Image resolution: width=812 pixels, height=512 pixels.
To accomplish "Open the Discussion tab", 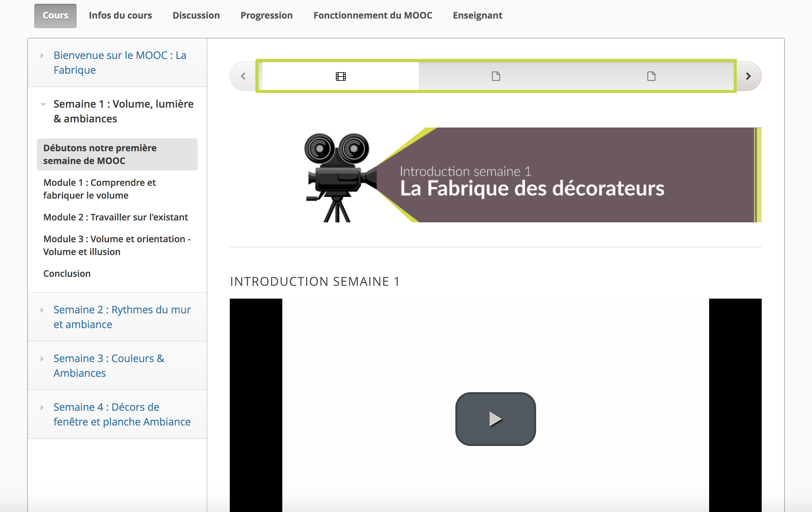I will [196, 15].
